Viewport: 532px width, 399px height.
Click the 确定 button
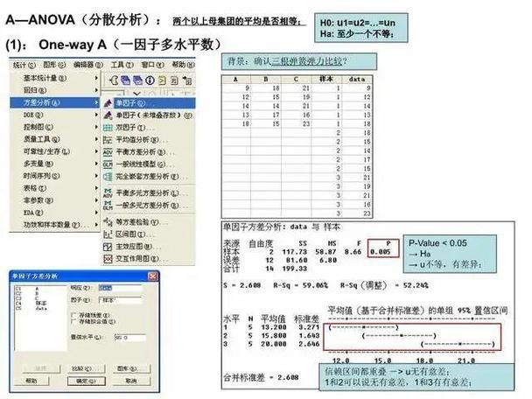tap(86, 381)
